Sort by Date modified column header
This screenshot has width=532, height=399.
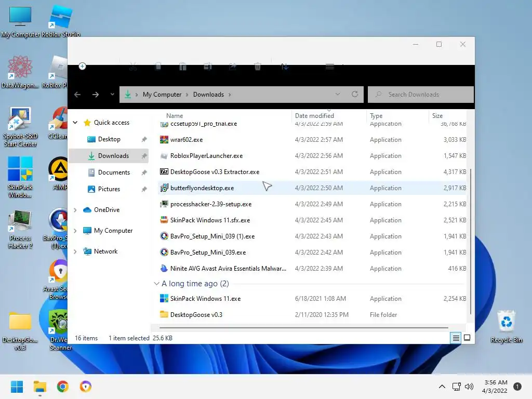tap(314, 116)
